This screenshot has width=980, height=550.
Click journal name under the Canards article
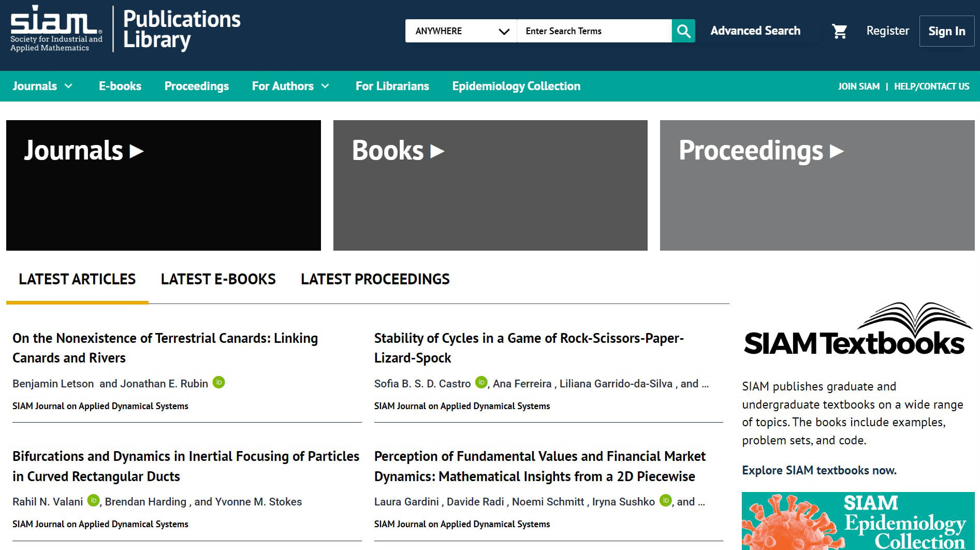[100, 406]
